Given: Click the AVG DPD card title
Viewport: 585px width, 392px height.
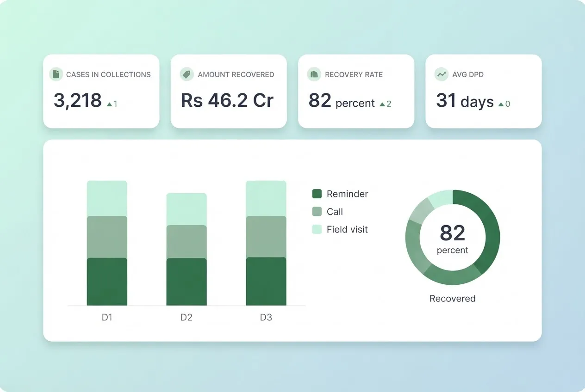Looking at the screenshot, I should coord(468,74).
